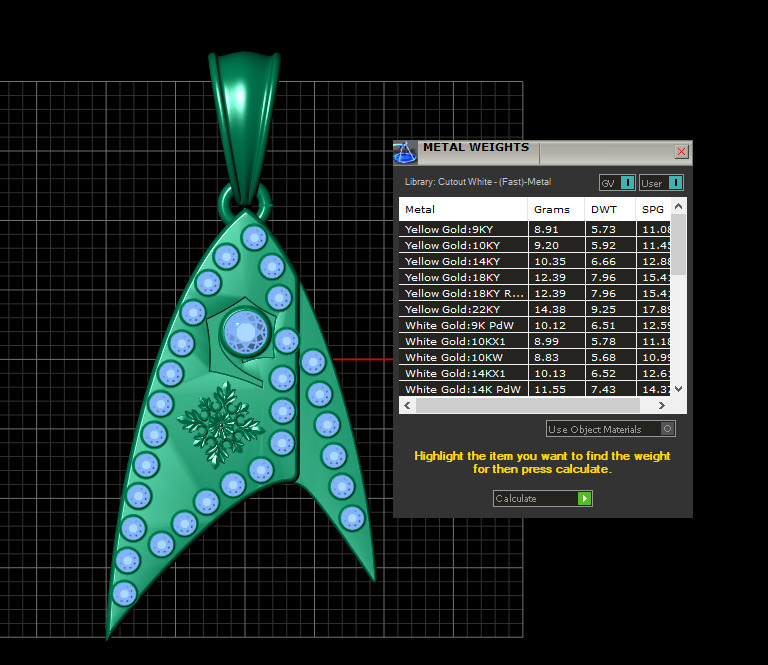Select the White Gold:10KW row

pos(535,357)
